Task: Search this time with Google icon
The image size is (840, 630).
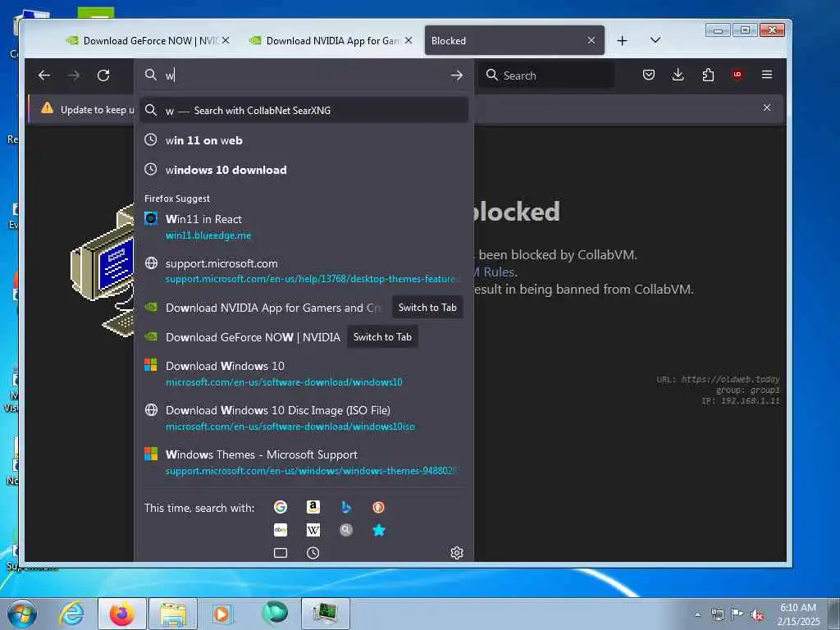Action: pyautogui.click(x=281, y=507)
